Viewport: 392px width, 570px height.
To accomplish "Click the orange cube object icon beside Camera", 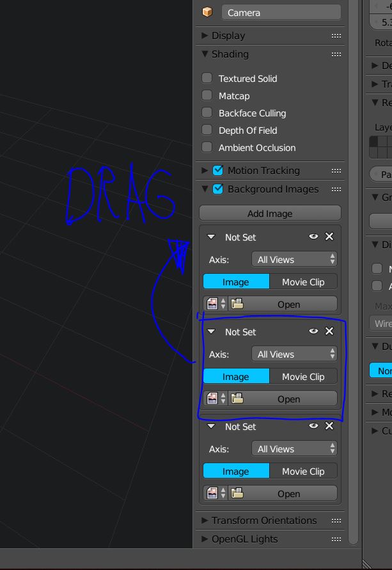I will [207, 12].
